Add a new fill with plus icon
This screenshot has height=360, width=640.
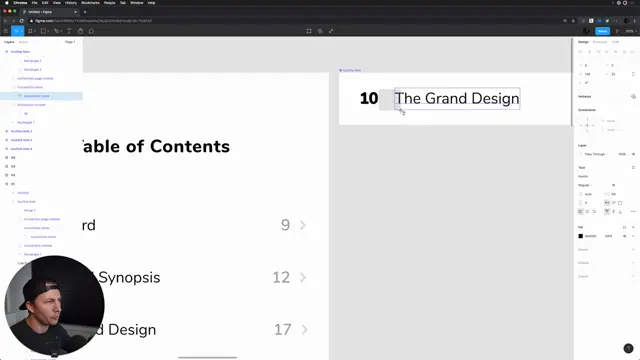click(633, 227)
